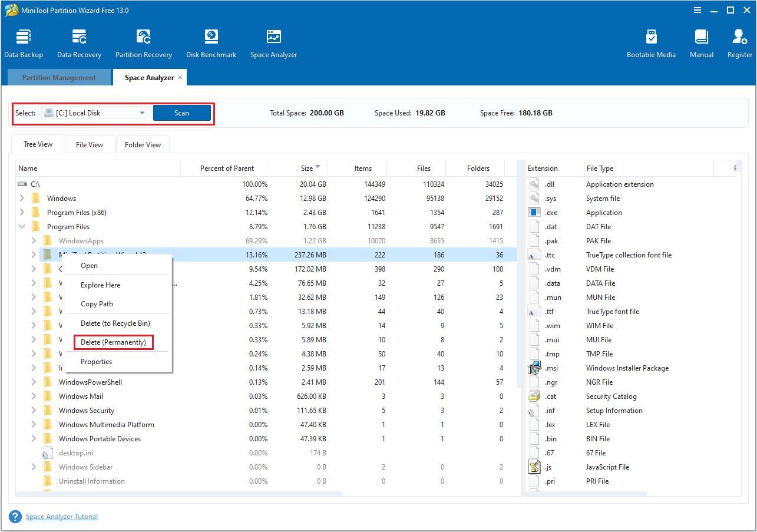Choose Delete (Permanently) from context menu
Viewport: 757px width, 532px height.
[x=113, y=342]
